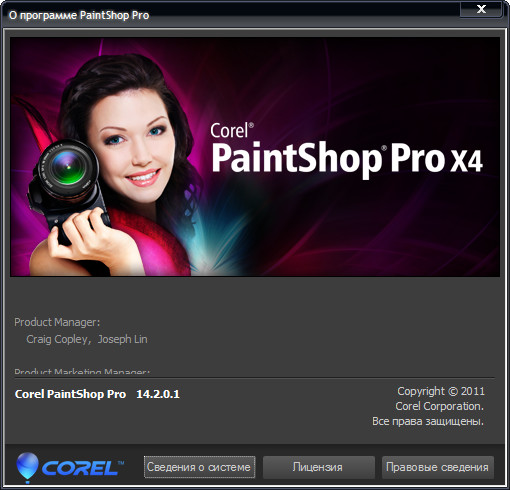The height and width of the screenshot is (490, 510).
Task: Click the bold Corel PaintShop Pro product name
Action: (70, 394)
